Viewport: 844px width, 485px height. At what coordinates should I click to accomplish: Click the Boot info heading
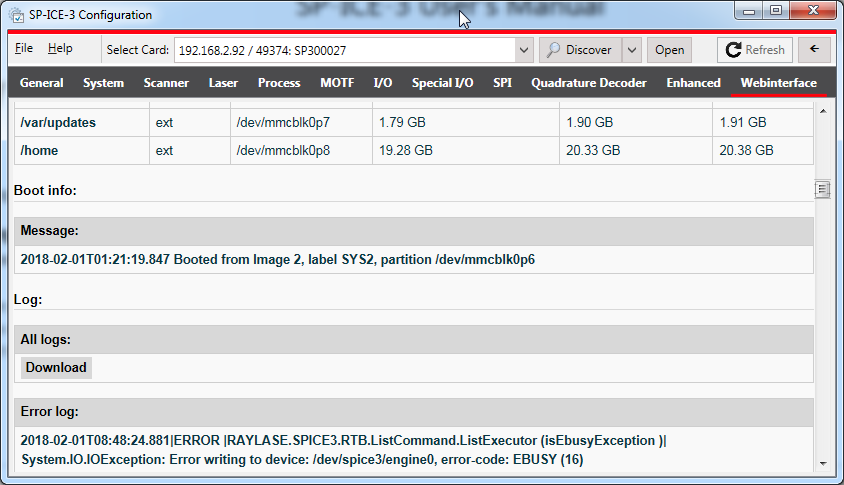(x=45, y=191)
